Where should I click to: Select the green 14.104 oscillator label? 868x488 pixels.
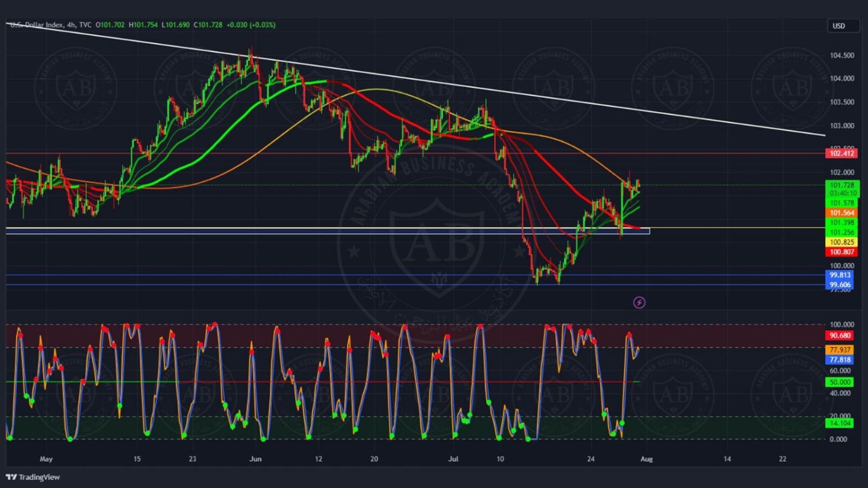840,423
